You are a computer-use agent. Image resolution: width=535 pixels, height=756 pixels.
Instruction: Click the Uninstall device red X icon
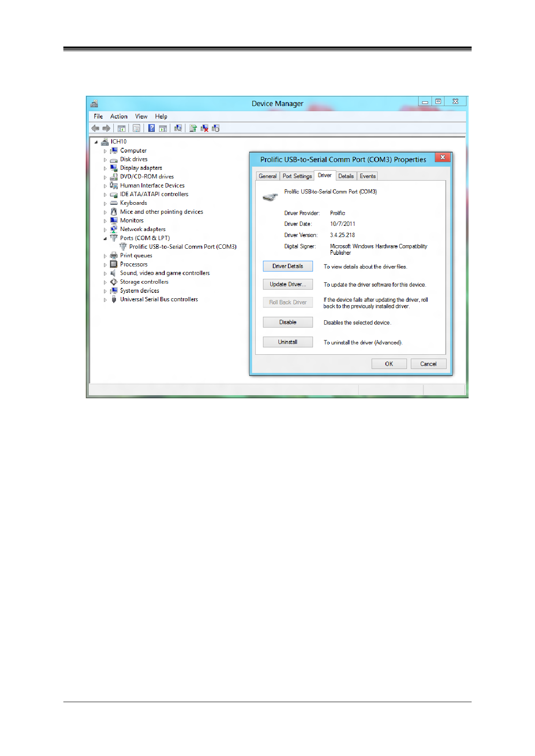click(204, 128)
